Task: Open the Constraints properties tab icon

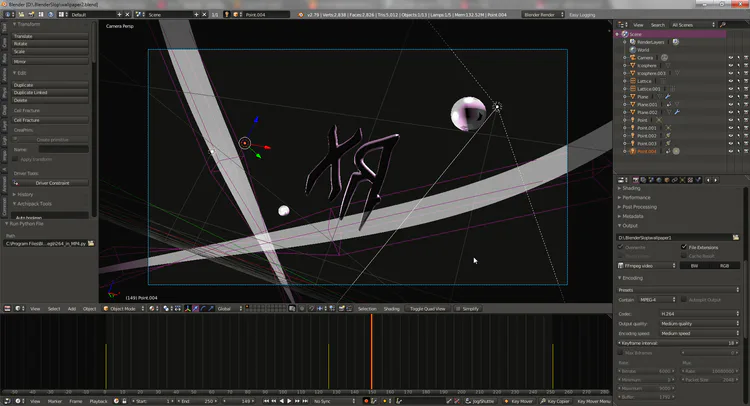Action: click(x=675, y=180)
